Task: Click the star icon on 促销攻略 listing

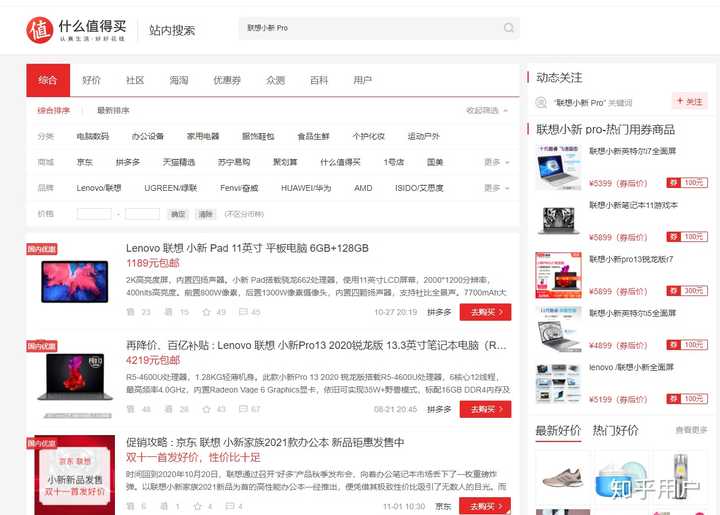Action: pyautogui.click(x=197, y=507)
